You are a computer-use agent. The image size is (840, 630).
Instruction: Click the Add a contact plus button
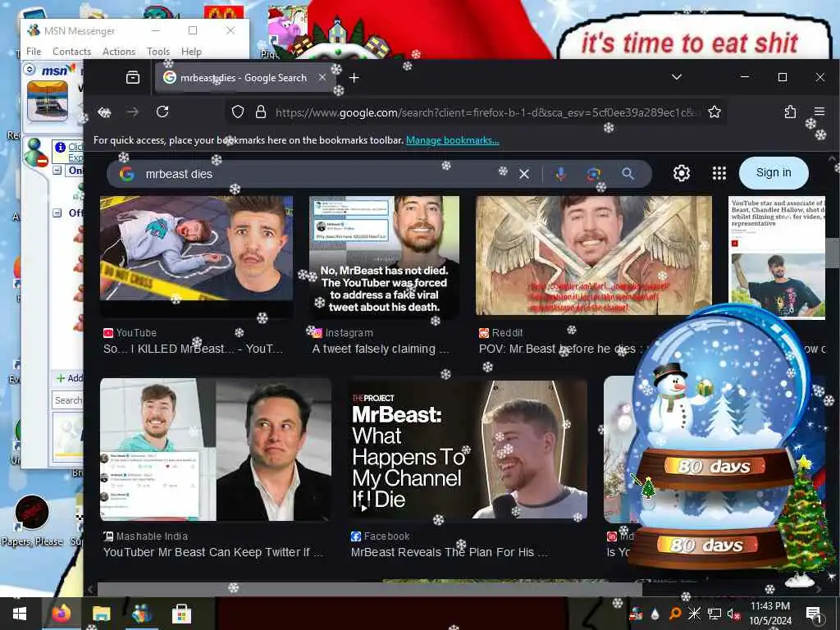click(69, 378)
